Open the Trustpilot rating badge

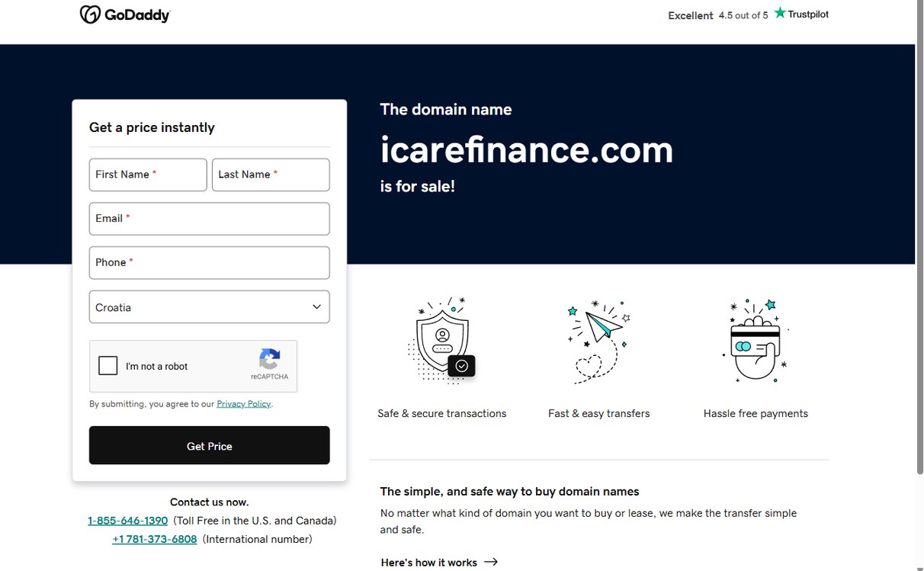point(801,14)
